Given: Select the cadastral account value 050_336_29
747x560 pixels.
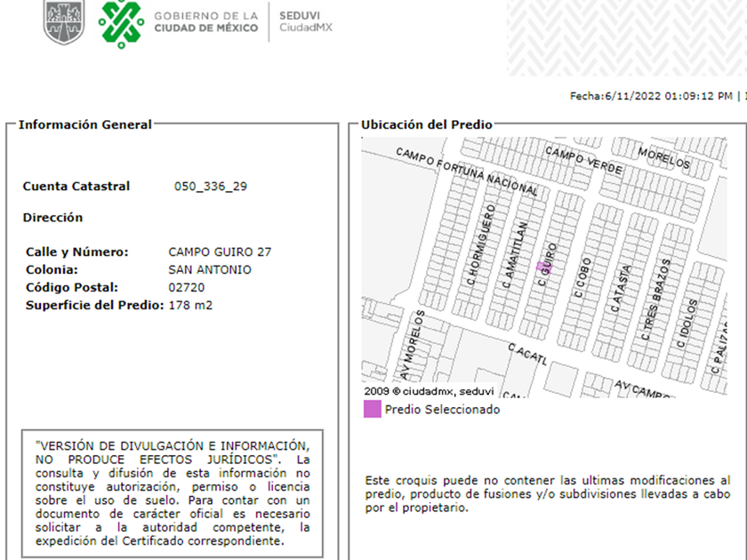Looking at the screenshot, I should [211, 186].
